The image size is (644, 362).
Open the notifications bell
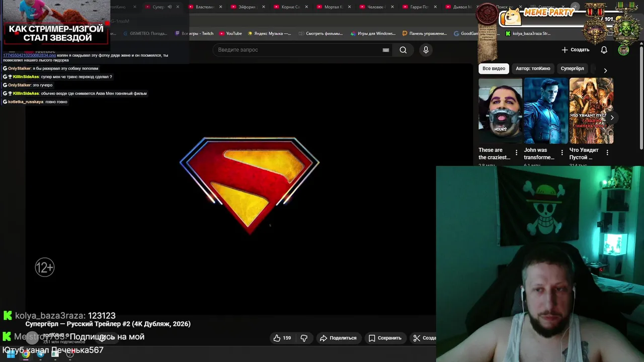point(604,50)
